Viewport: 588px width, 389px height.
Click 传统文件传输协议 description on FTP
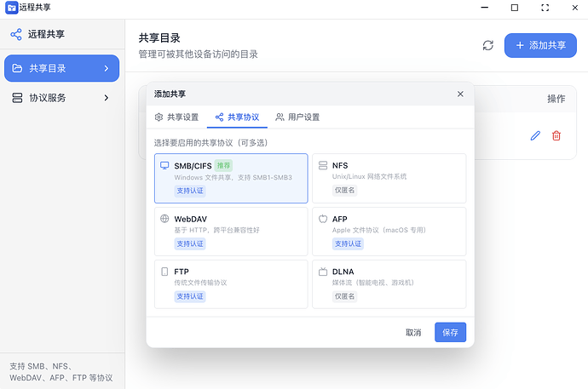(200, 283)
